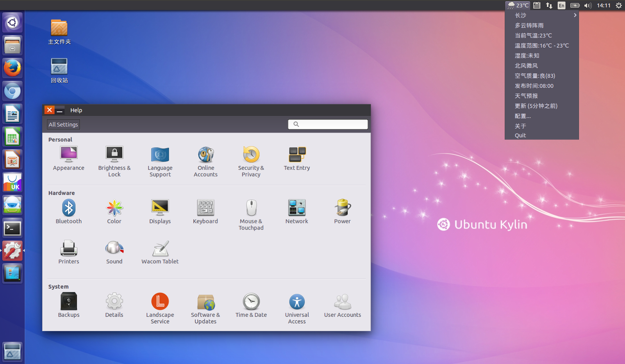Launch Firefox from the dock

point(12,68)
